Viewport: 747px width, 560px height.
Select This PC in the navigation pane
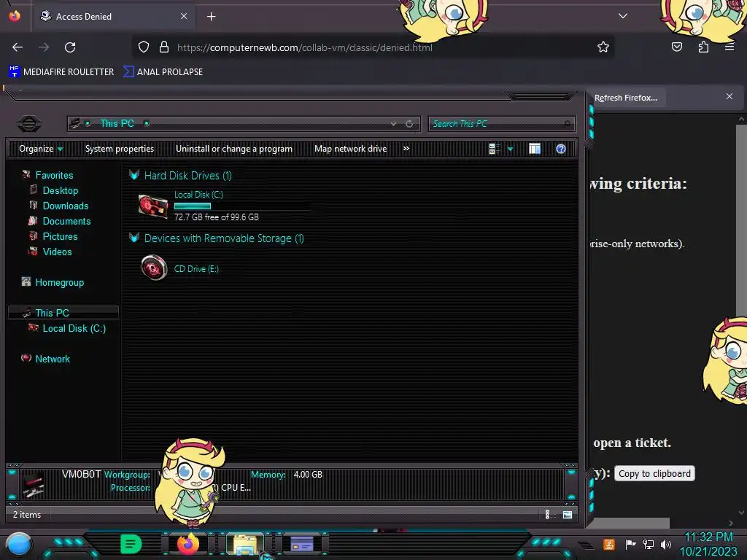point(63,313)
